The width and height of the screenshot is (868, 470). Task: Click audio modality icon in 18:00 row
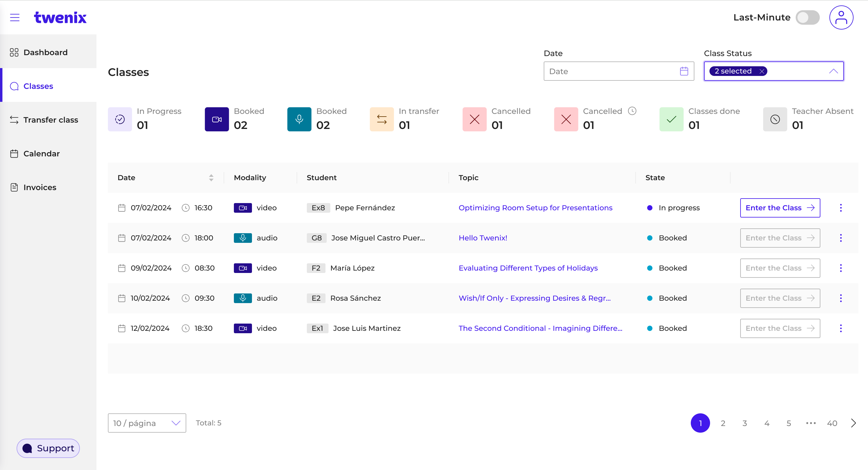tap(243, 238)
